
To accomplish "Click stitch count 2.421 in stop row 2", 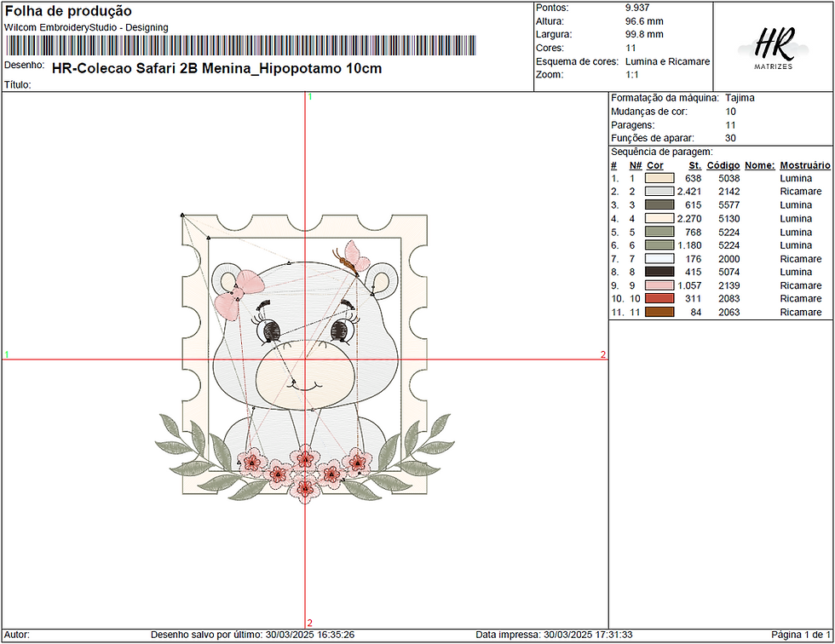I will click(x=689, y=192).
